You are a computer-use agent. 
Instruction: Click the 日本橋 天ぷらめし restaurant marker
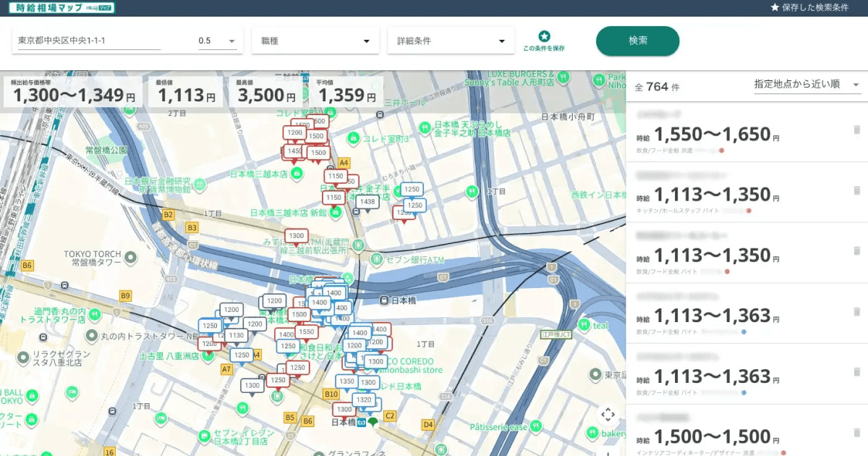[425, 129]
